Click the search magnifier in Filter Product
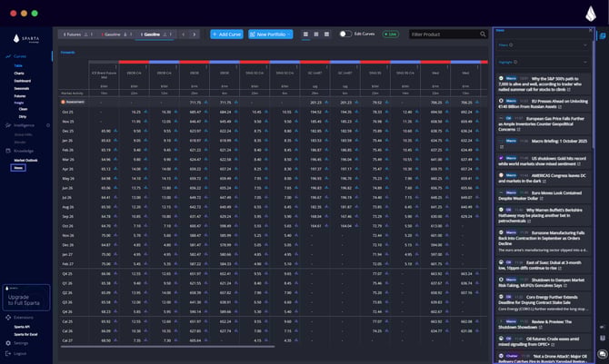This screenshot has width=609, height=364. coord(483,34)
